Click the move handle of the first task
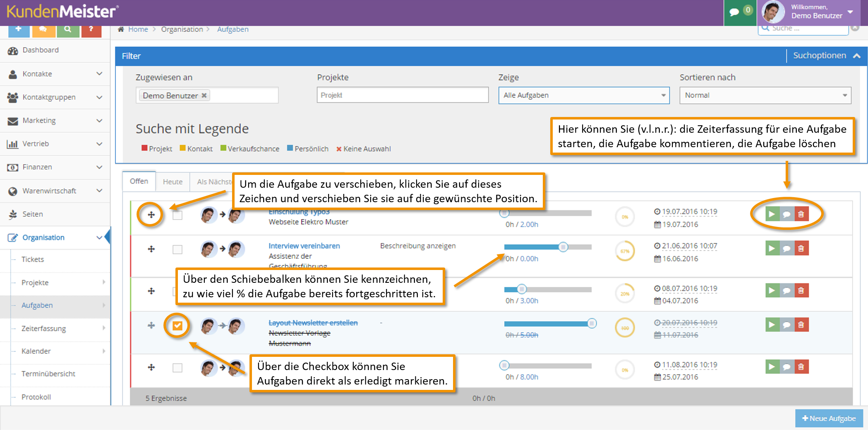The image size is (868, 430). point(151,215)
